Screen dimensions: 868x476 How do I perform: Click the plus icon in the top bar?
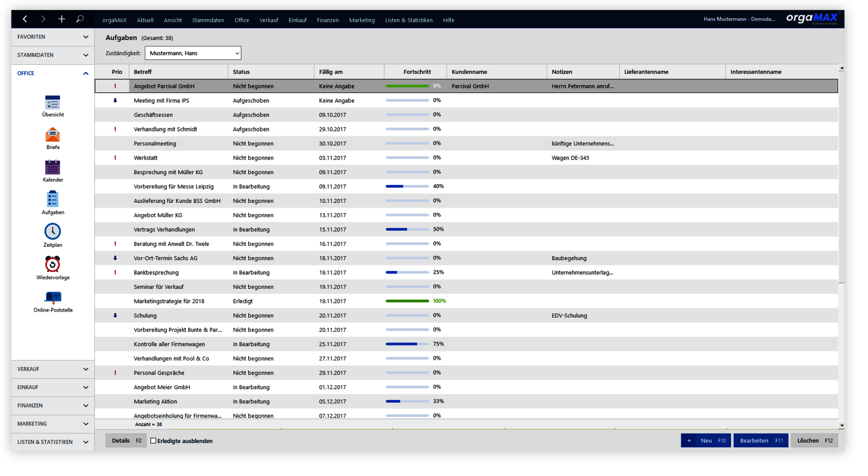click(62, 19)
